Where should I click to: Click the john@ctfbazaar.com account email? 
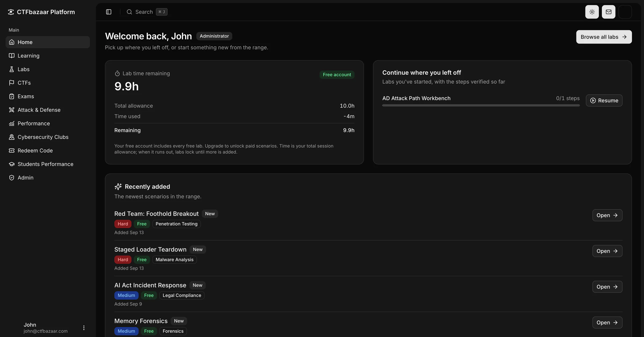click(x=46, y=331)
